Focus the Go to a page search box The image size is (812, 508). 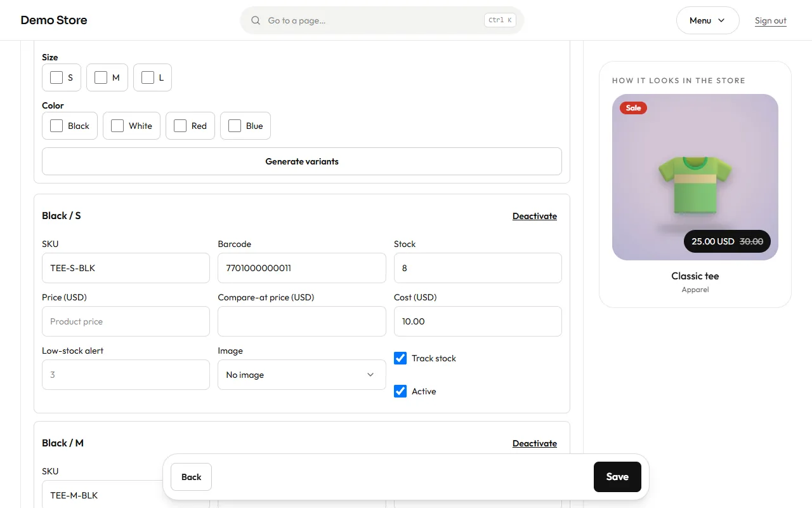(x=382, y=20)
